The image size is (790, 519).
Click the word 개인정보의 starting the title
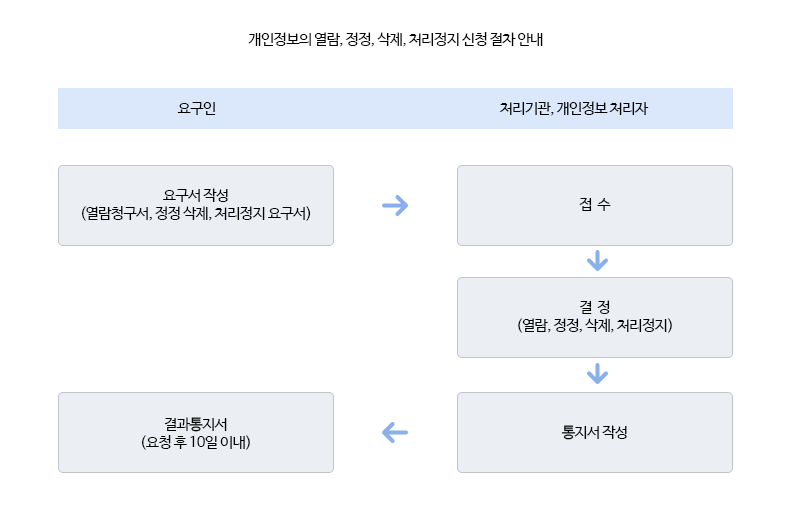280,39
